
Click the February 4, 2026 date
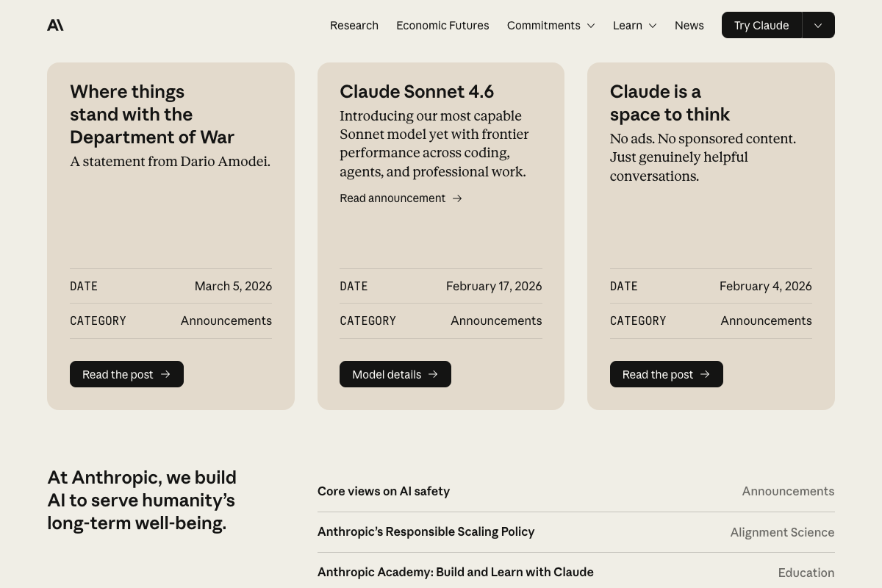click(766, 286)
